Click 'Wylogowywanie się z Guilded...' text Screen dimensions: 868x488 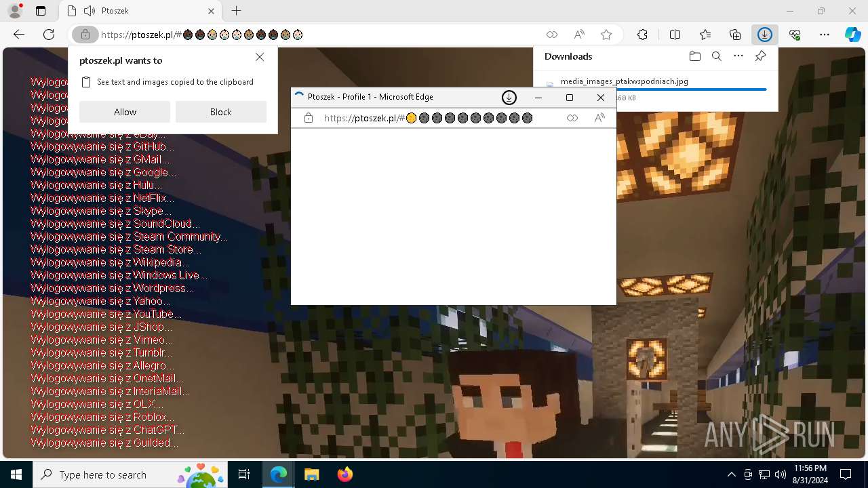(105, 443)
